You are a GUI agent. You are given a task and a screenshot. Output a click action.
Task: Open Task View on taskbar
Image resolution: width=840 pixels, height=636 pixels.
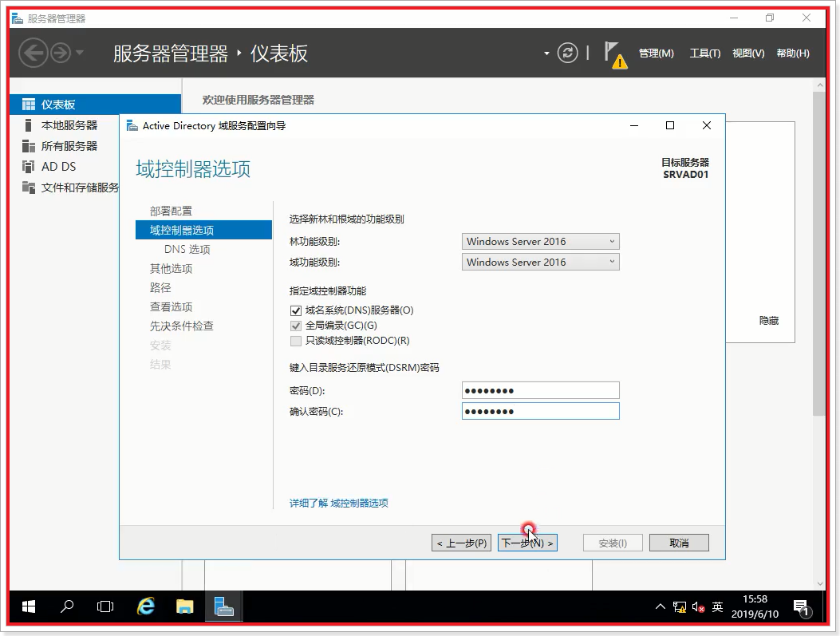105,606
